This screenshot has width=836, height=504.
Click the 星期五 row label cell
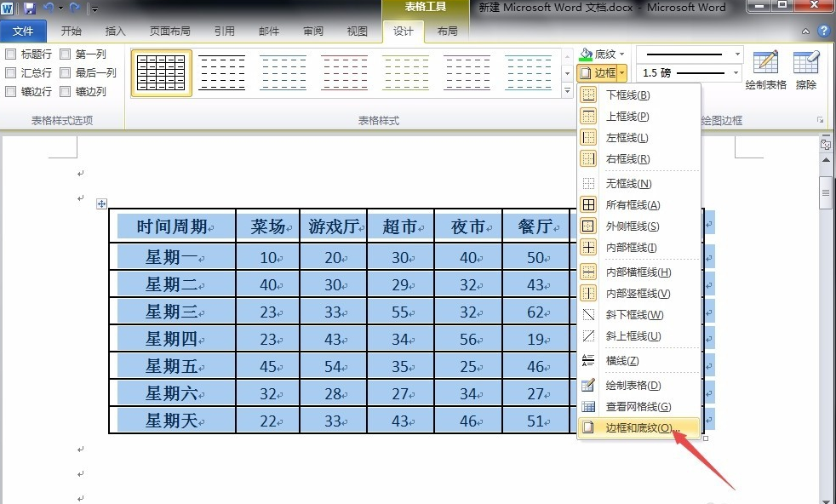point(172,366)
